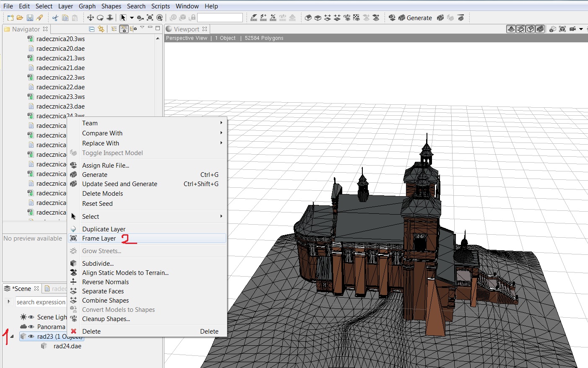Select the Cut scissors icon in toolbar
Image resolution: width=588 pixels, height=368 pixels.
55,18
